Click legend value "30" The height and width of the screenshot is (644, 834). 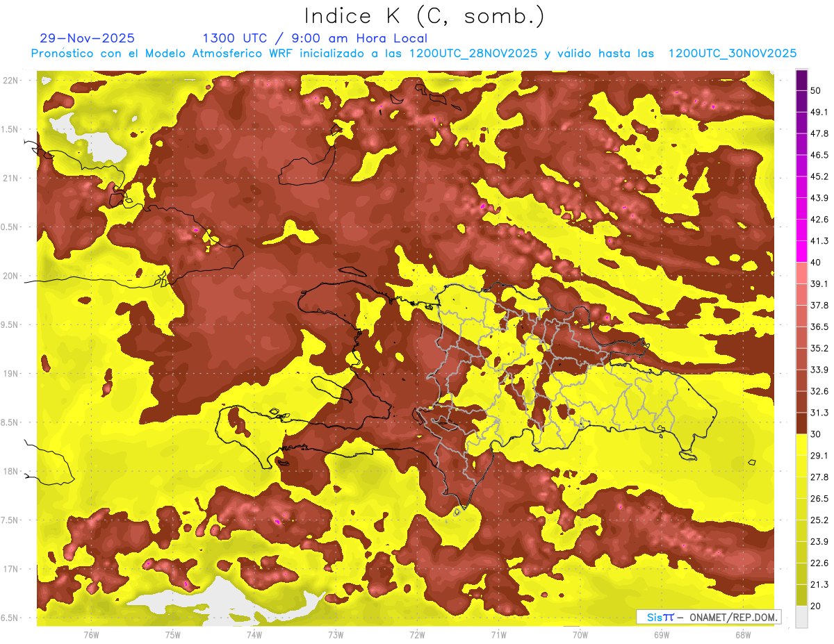click(816, 434)
